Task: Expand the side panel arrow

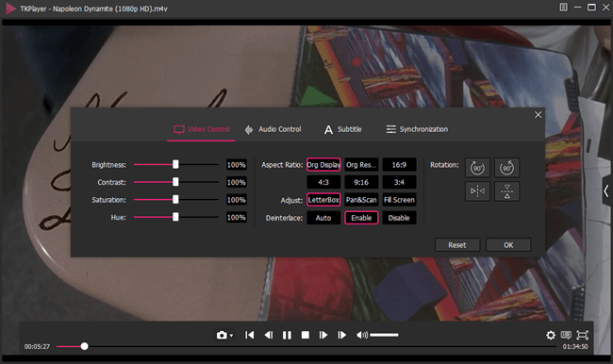Action: pyautogui.click(x=606, y=191)
